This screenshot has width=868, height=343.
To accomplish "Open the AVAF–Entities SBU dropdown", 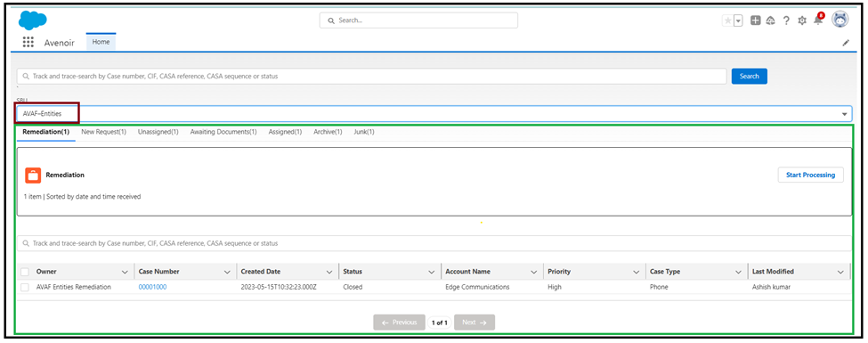I will pos(434,114).
